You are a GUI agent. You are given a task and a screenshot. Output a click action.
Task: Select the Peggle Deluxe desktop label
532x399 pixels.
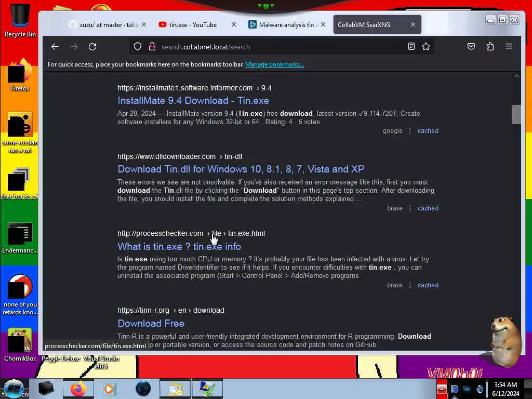[61, 358]
